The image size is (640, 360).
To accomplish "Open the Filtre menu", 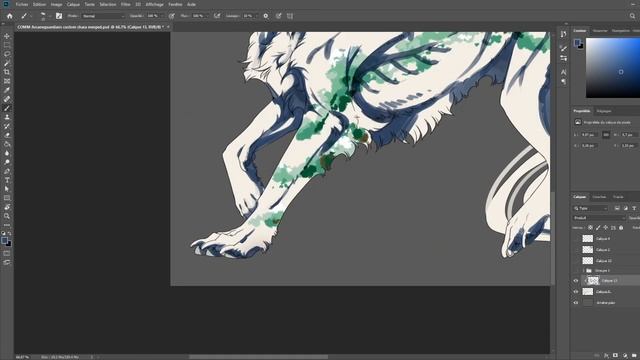I will coord(126,4).
